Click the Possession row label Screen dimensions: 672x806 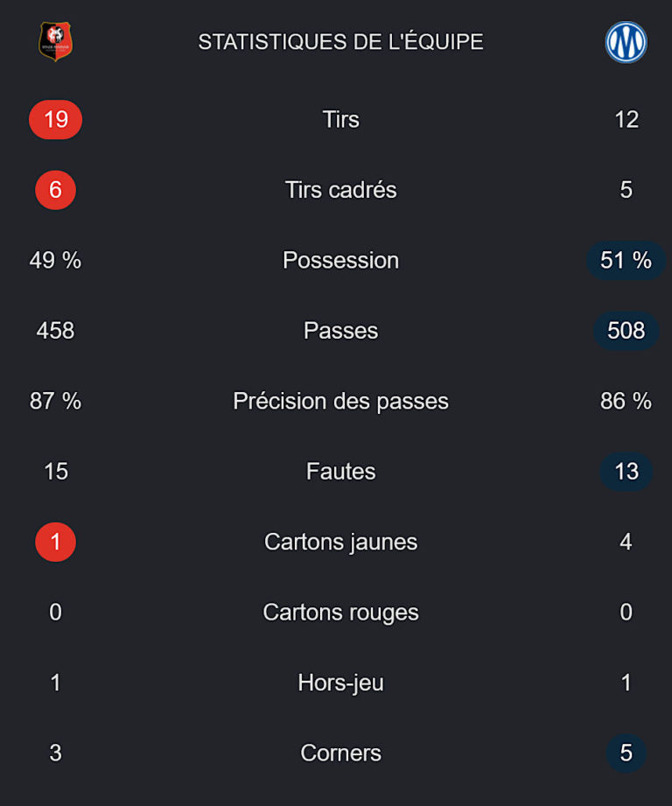click(x=340, y=261)
